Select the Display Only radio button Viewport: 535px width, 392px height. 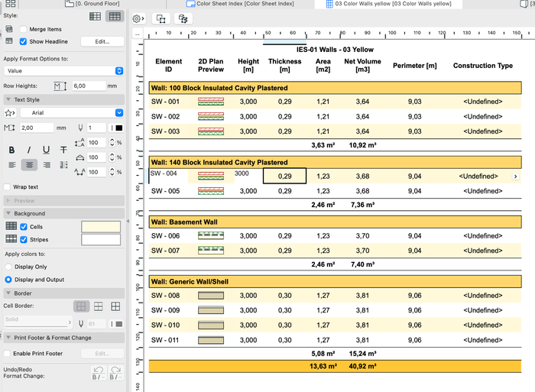click(x=8, y=267)
